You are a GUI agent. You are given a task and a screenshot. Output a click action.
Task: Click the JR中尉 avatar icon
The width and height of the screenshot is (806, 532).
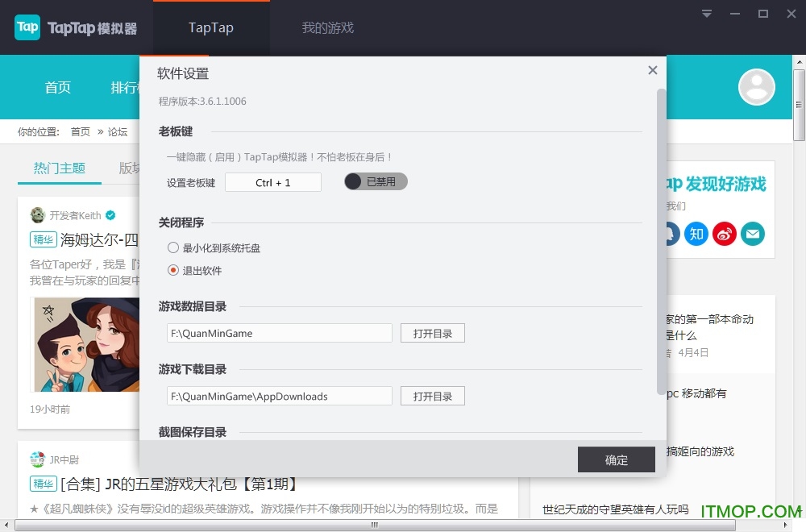point(37,459)
